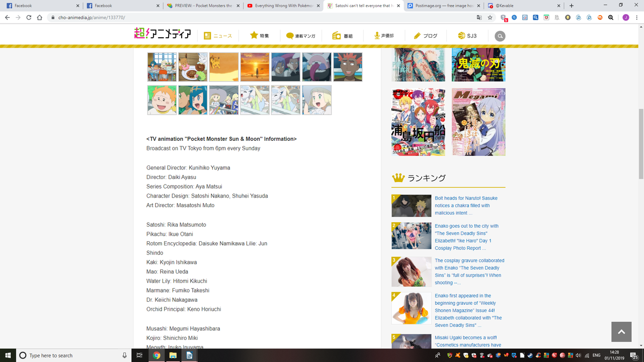Image resolution: width=644 pixels, height=362 pixels.
Task: Select text Pikachu: Ikue Otani
Action: coord(170,234)
